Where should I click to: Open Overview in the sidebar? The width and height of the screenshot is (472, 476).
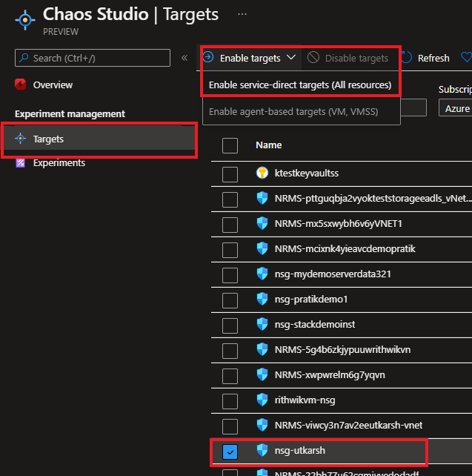pos(53,85)
